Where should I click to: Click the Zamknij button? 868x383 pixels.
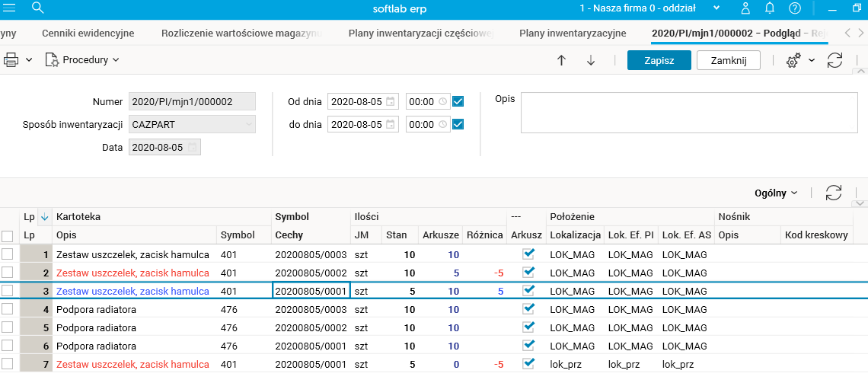click(x=728, y=60)
